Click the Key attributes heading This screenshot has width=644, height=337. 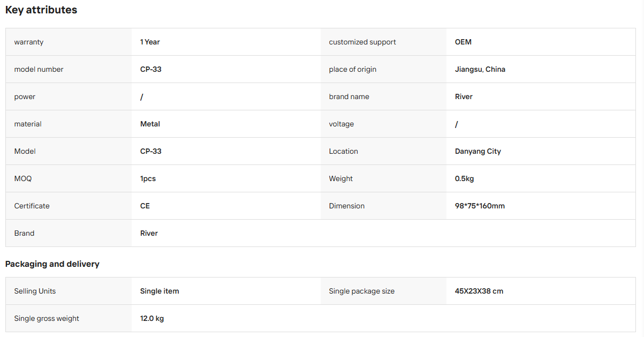point(41,10)
